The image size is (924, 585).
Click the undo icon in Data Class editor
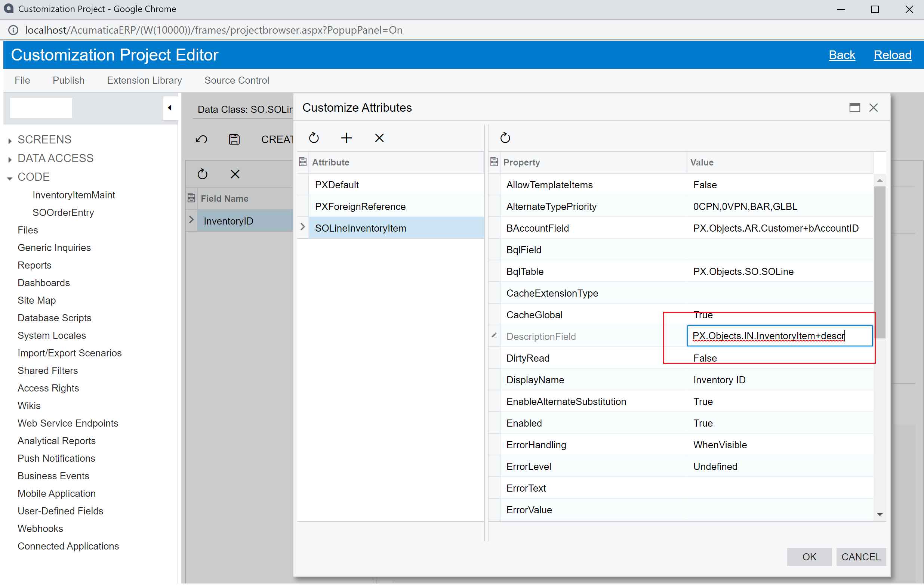click(x=202, y=139)
